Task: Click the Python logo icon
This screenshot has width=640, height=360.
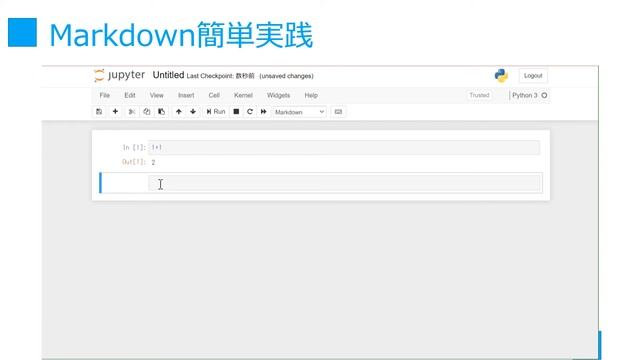Action: click(x=501, y=76)
